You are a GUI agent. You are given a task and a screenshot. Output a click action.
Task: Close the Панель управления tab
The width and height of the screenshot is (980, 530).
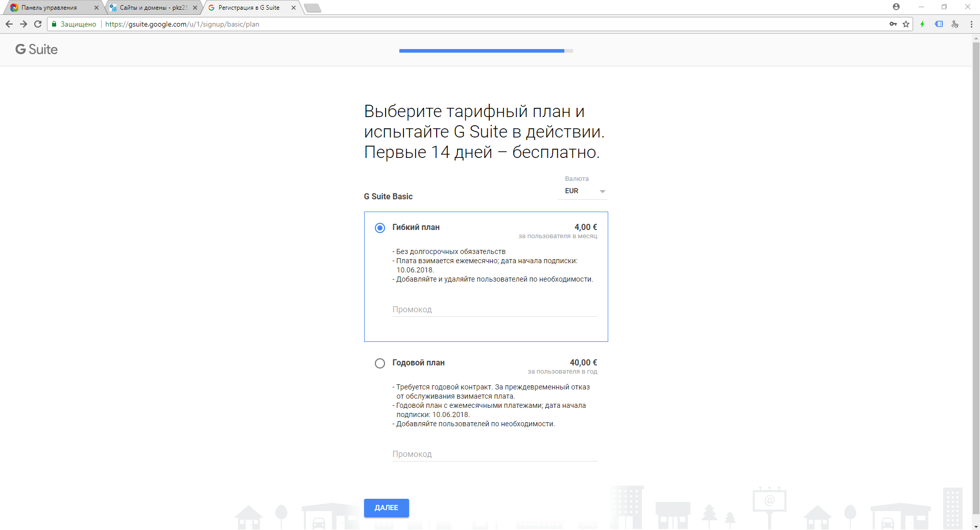97,8
